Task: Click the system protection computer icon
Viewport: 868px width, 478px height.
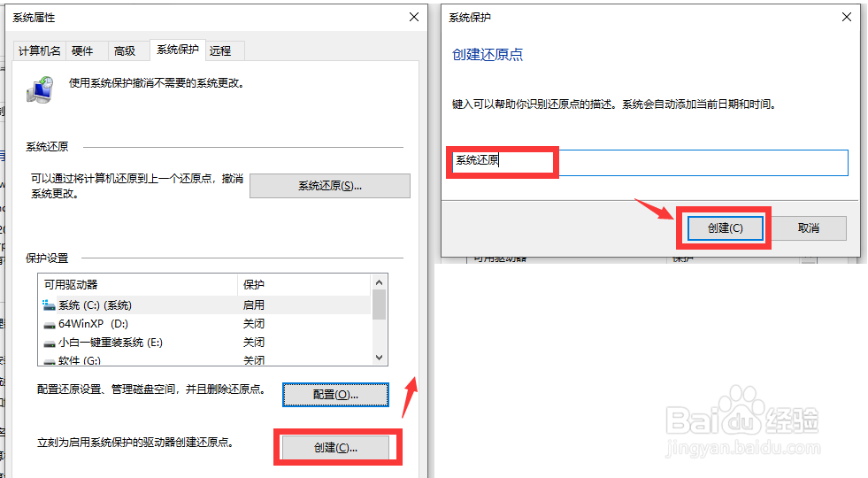Action: tap(40, 89)
